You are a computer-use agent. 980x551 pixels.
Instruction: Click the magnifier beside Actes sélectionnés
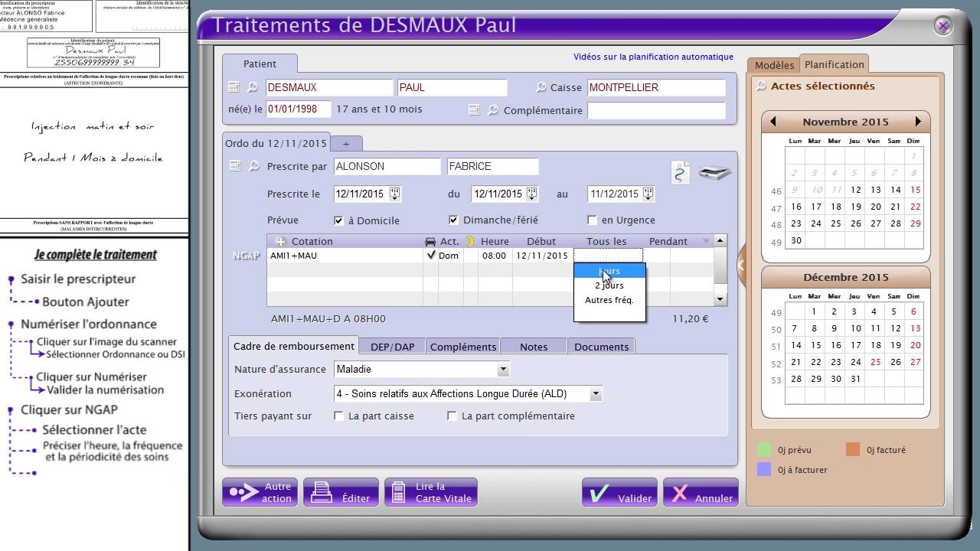point(760,86)
